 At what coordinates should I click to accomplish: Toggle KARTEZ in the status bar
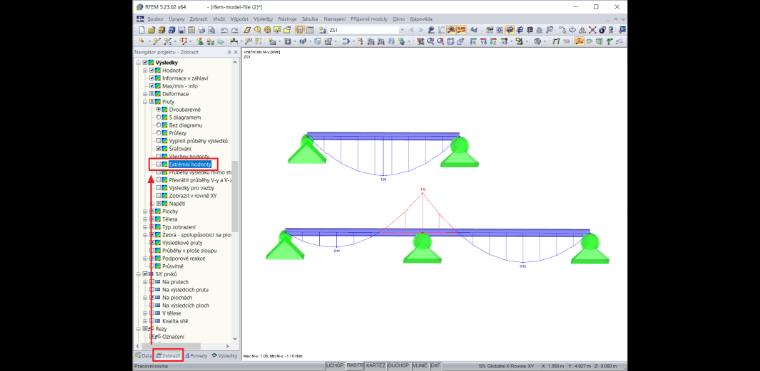point(376,365)
